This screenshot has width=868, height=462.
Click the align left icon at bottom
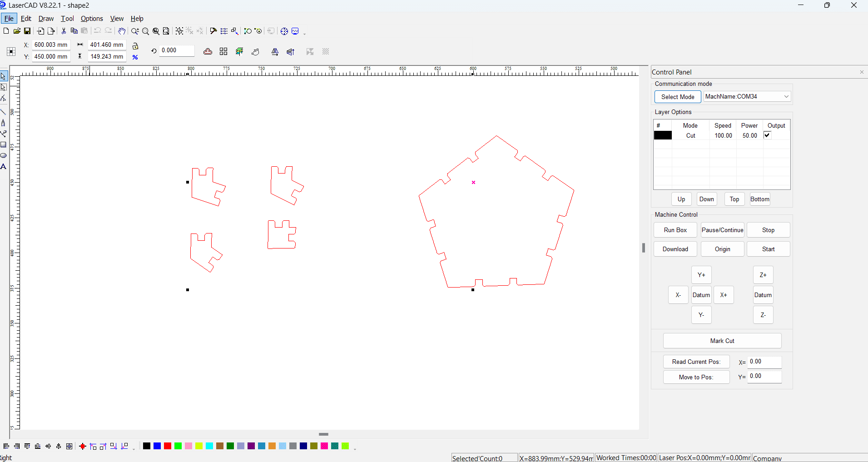click(x=6, y=446)
